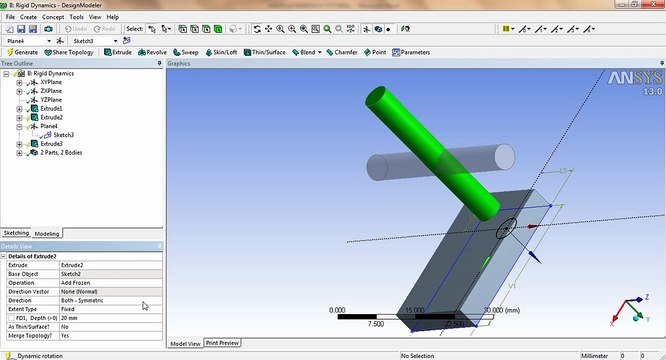Open the File menu
This screenshot has width=666, height=360.
[x=10, y=17]
